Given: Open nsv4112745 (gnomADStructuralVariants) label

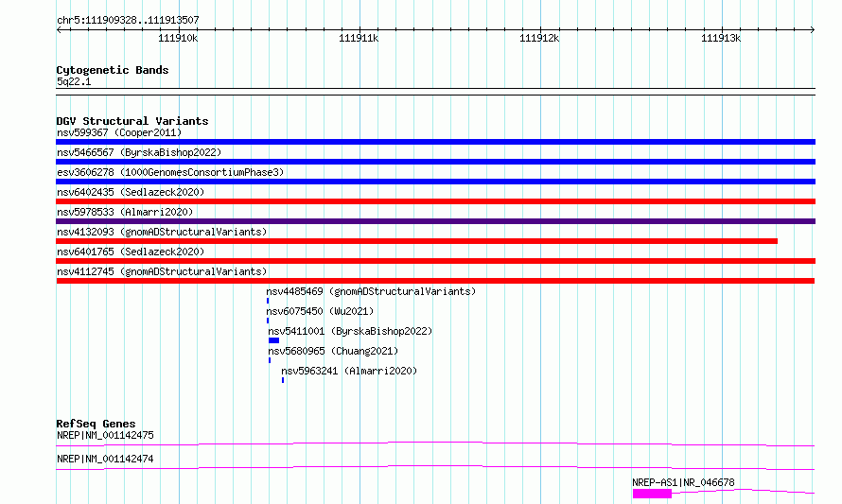Looking at the screenshot, I should coord(162,271).
